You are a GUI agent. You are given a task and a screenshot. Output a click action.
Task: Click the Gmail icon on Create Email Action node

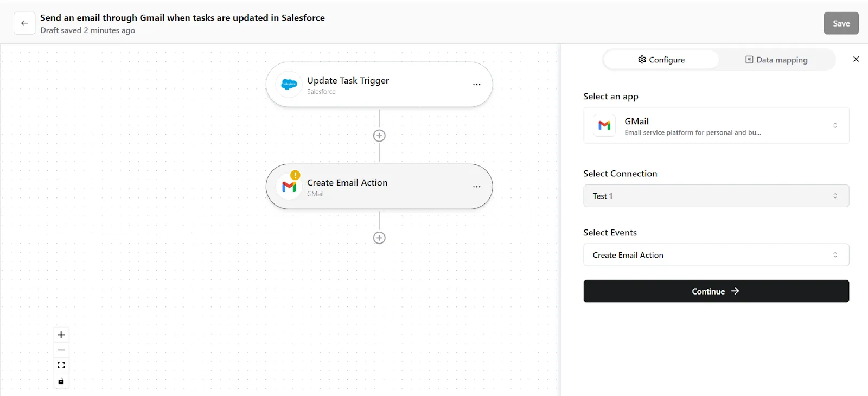tap(289, 187)
